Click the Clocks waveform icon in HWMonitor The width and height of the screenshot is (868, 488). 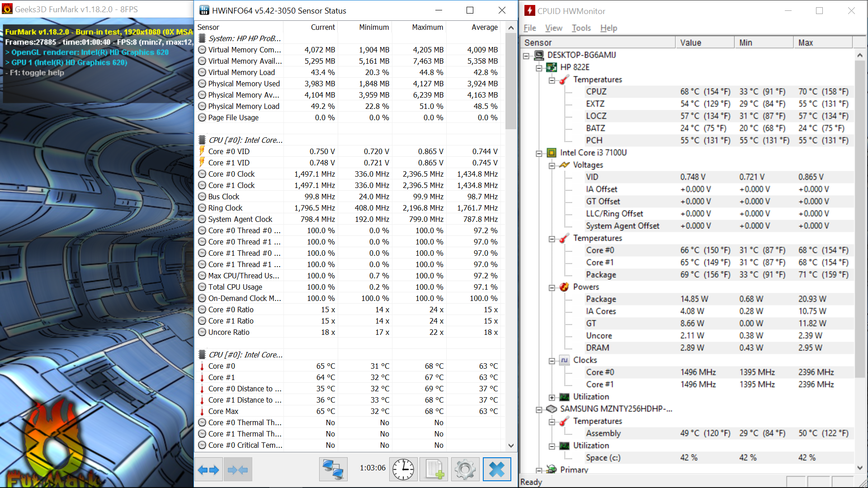coord(564,360)
